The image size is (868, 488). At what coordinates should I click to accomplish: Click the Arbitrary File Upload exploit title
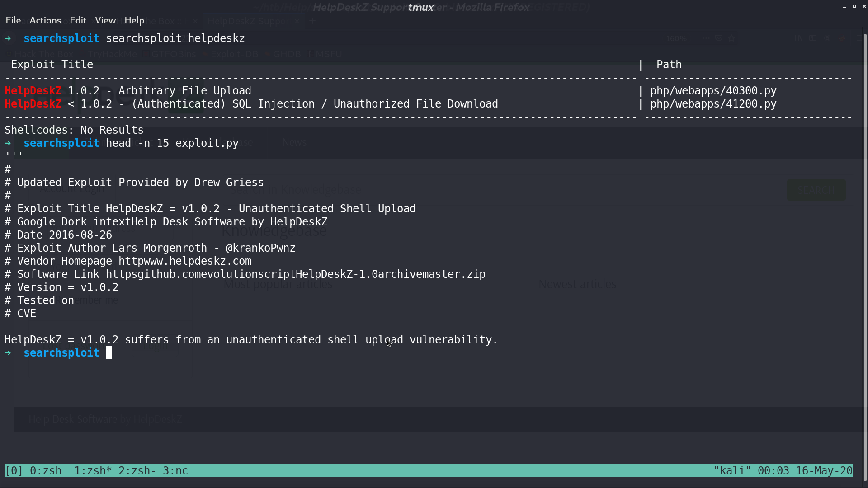click(x=184, y=91)
